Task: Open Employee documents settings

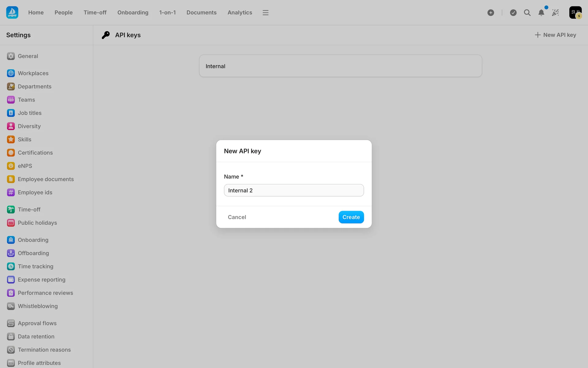Action: pyautogui.click(x=46, y=179)
